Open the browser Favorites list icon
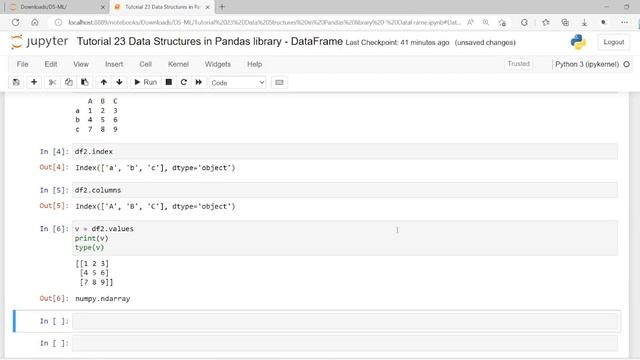This screenshot has width=640, height=360. click(x=546, y=22)
